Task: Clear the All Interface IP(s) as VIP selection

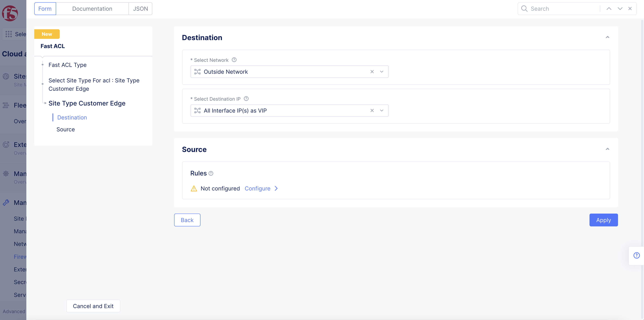Action: coord(372,110)
